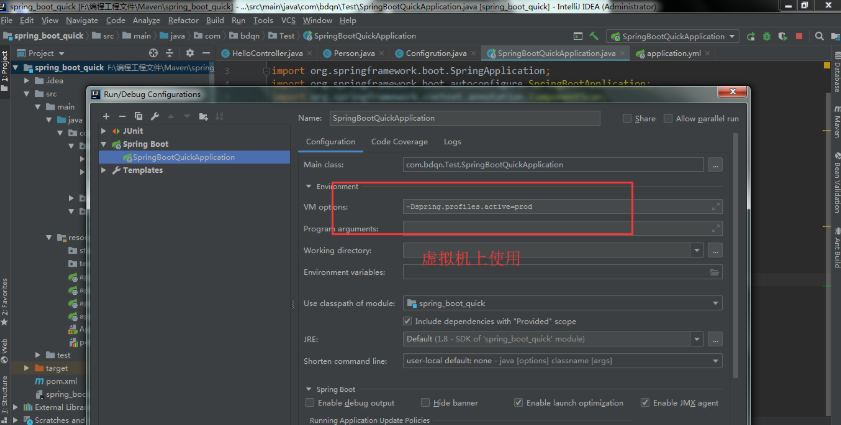
Task: Add new configuration with the plus icon
Action: pyautogui.click(x=106, y=116)
